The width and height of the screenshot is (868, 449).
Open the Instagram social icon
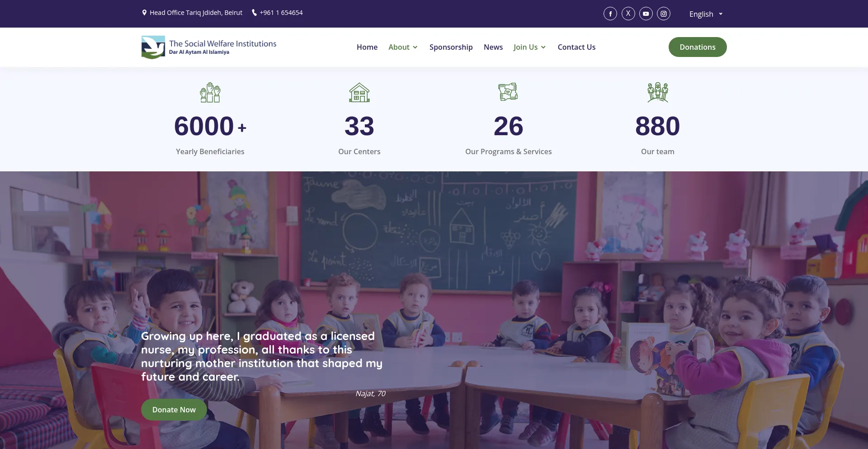click(x=663, y=14)
